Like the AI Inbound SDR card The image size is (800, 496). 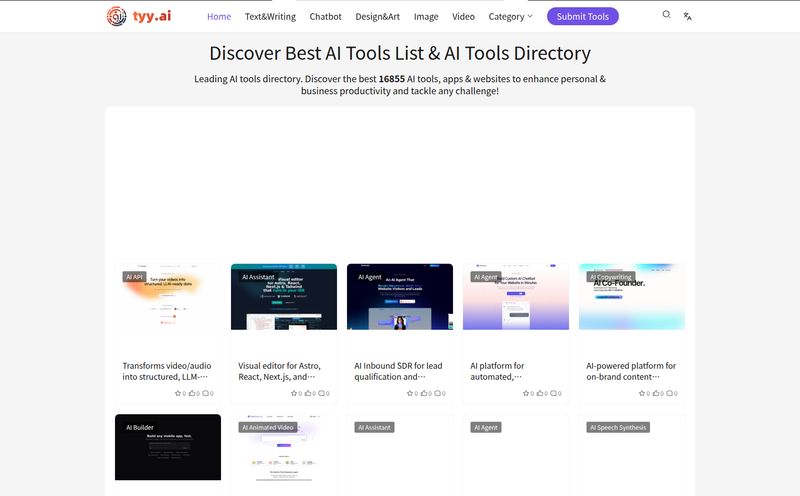pos(423,393)
